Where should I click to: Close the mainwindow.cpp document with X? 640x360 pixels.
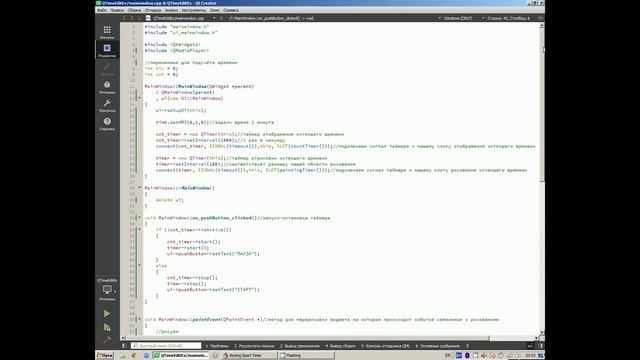point(222,18)
